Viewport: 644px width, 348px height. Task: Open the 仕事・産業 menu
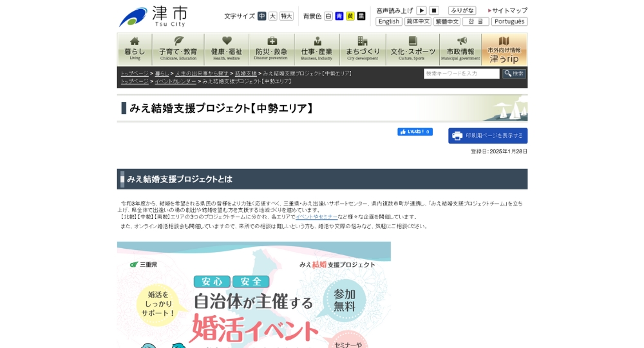tap(317, 50)
